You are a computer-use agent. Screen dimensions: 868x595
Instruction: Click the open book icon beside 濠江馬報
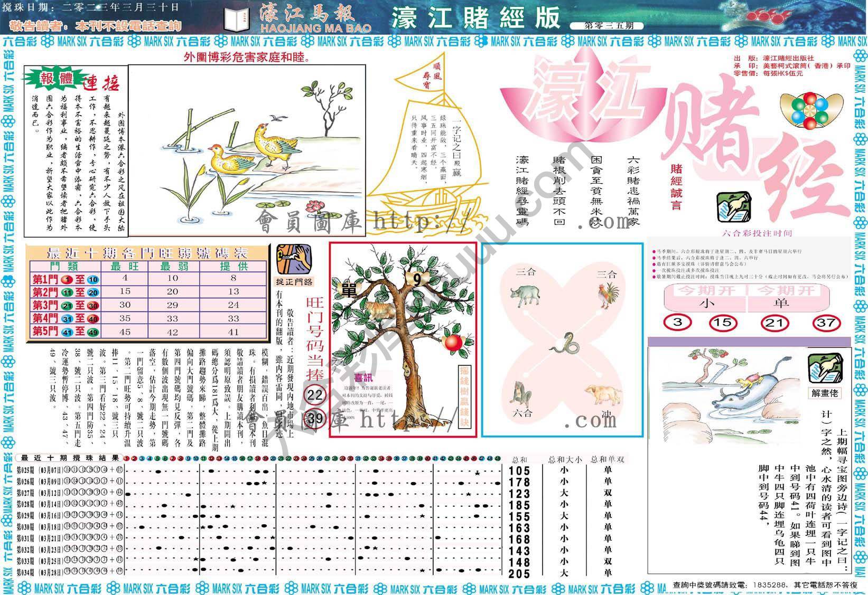pyautogui.click(x=236, y=20)
